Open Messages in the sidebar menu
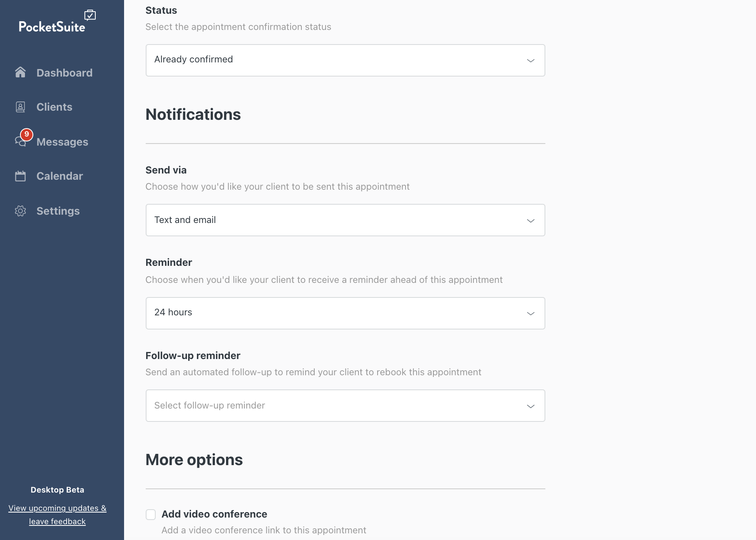This screenshot has width=756, height=540. (62, 142)
